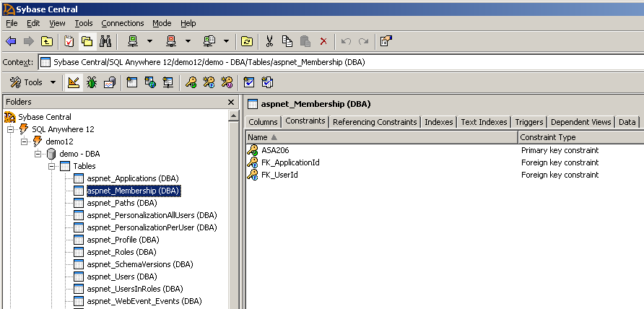Open Search binoculars icon

(105, 41)
